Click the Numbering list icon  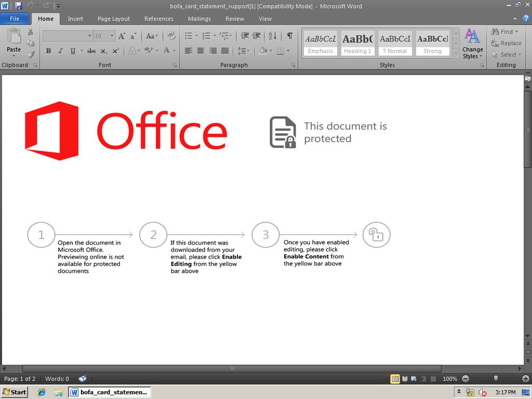coord(206,36)
